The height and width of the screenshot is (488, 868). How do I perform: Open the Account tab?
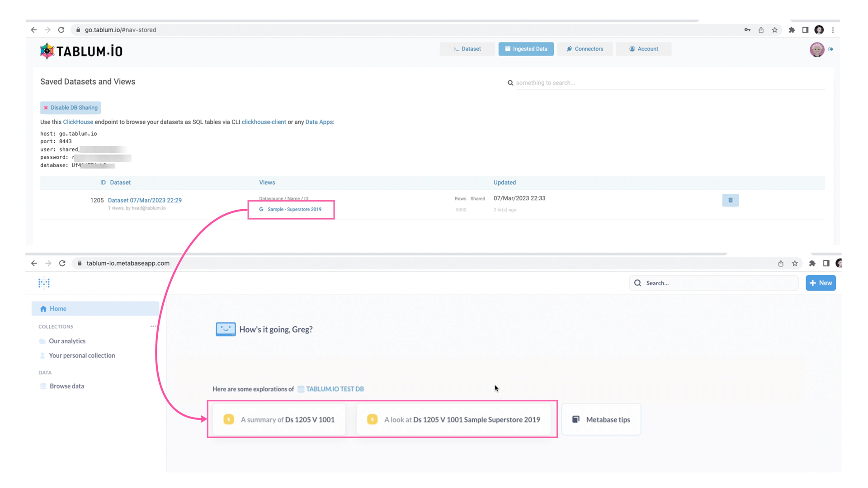[644, 49]
